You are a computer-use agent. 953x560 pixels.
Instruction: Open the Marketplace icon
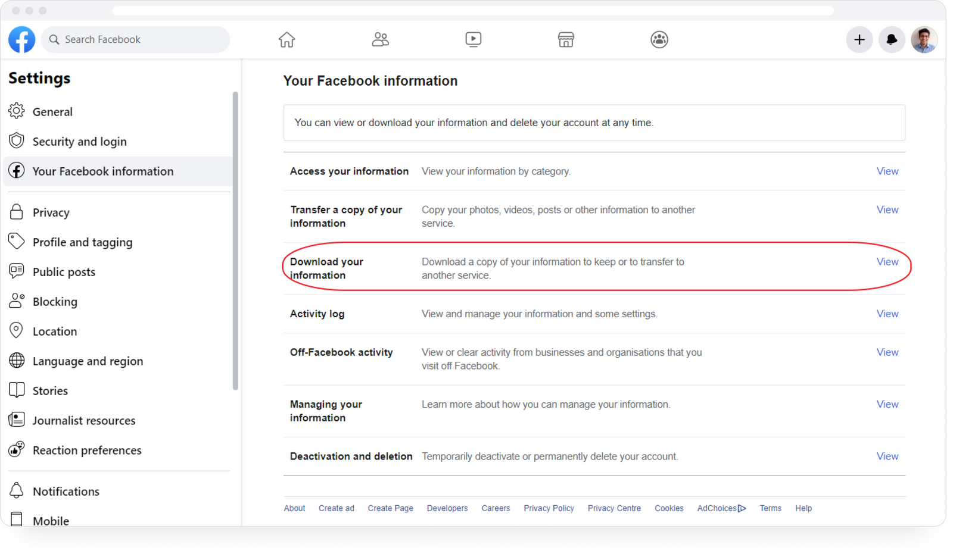[566, 39]
